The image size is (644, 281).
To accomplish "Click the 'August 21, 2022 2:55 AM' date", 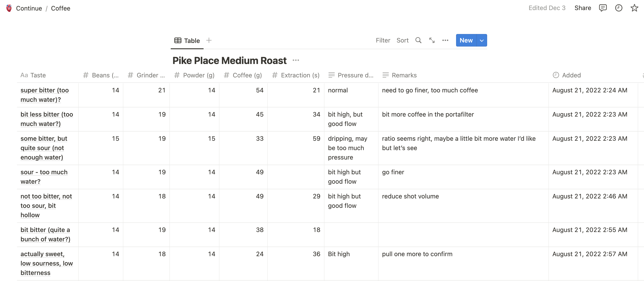I will pyautogui.click(x=589, y=230).
